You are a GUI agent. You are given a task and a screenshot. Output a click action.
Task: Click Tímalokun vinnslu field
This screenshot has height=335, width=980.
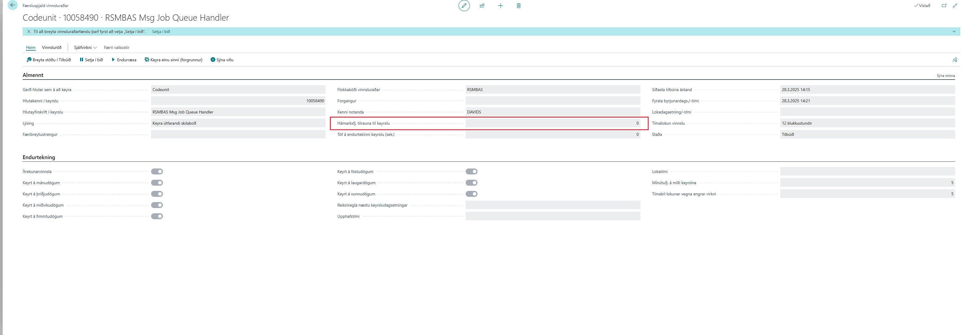pos(867,123)
